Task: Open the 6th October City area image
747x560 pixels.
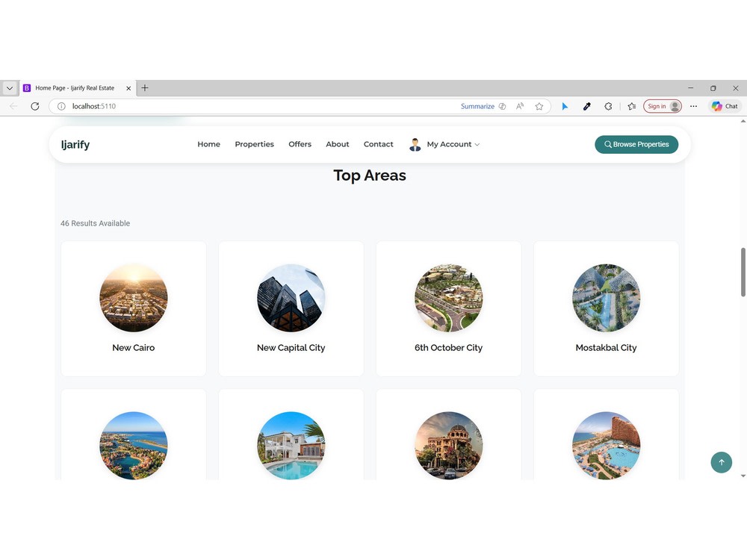Action: point(449,298)
